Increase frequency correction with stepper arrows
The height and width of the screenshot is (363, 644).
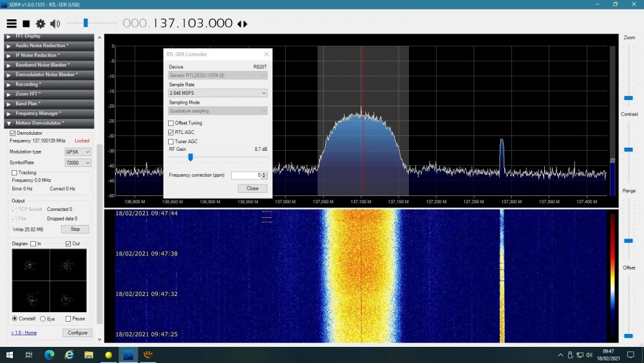coord(264,173)
